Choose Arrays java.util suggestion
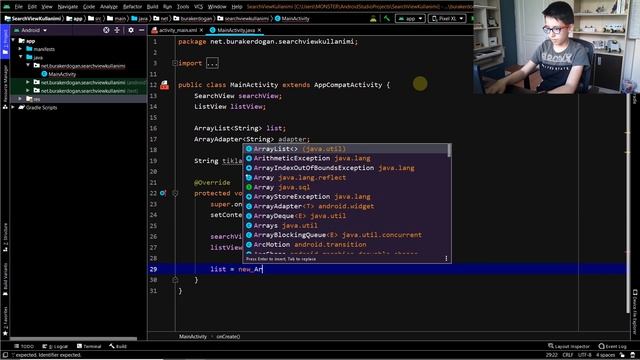Image resolution: width=640 pixels, height=360 pixels. point(346,225)
